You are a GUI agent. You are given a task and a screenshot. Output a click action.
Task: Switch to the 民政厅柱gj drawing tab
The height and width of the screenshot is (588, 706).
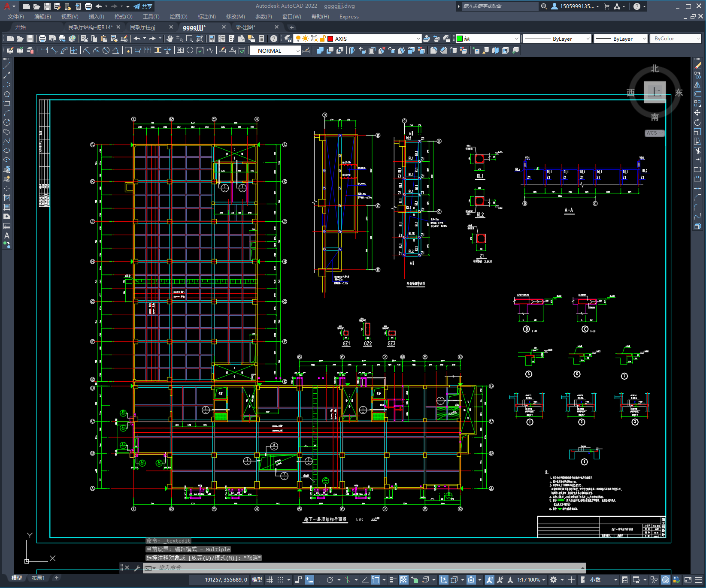pyautogui.click(x=143, y=27)
